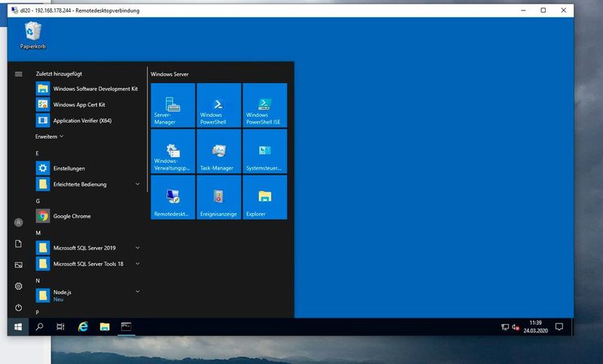This screenshot has height=364, width=603.
Task: Open Windows App Cert Kit entry
Action: tap(88, 105)
